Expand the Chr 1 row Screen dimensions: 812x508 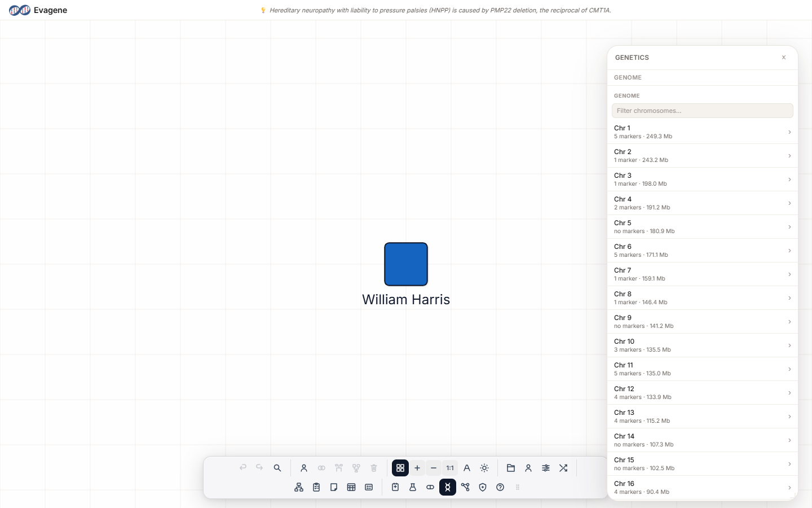(703, 132)
